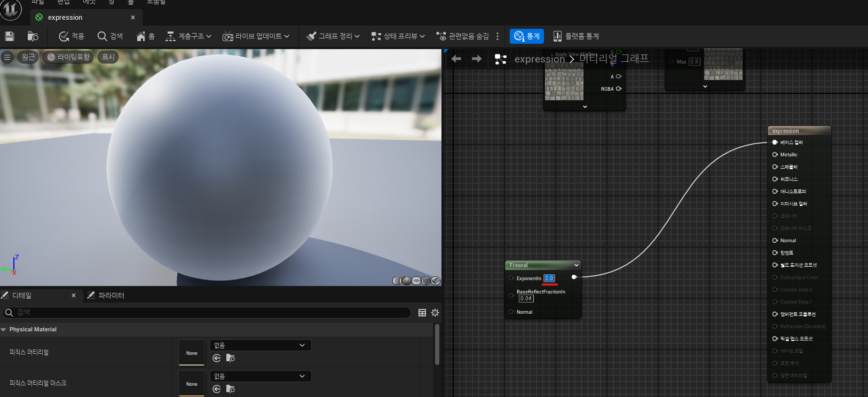Switch to the 디테일 (Details) tab
The height and width of the screenshot is (397, 868).
22,295
